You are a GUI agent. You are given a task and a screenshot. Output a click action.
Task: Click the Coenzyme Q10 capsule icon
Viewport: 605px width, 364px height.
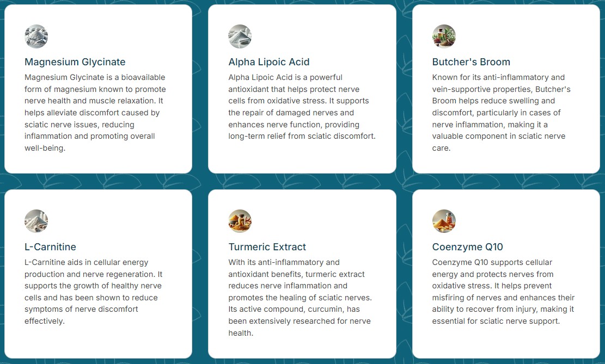[444, 221]
